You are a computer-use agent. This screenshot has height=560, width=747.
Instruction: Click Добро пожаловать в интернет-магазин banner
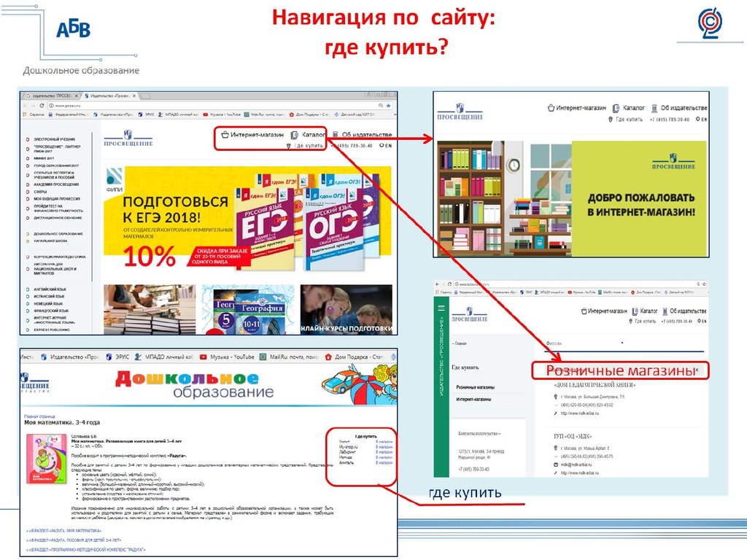pyautogui.click(x=572, y=199)
